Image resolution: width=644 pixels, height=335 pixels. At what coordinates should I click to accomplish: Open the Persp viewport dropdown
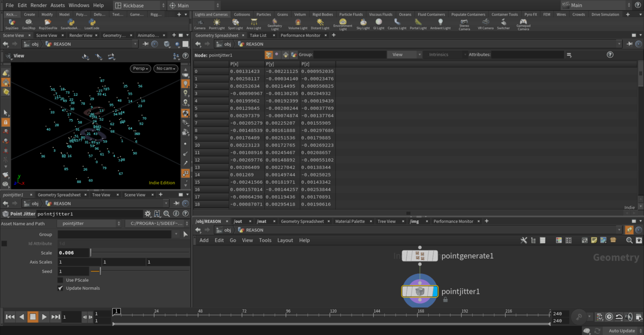pos(140,69)
